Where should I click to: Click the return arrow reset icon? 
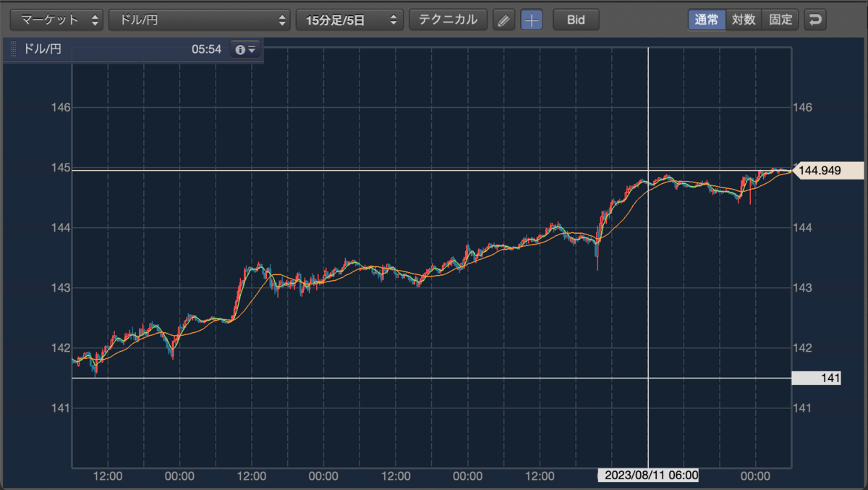tap(815, 20)
